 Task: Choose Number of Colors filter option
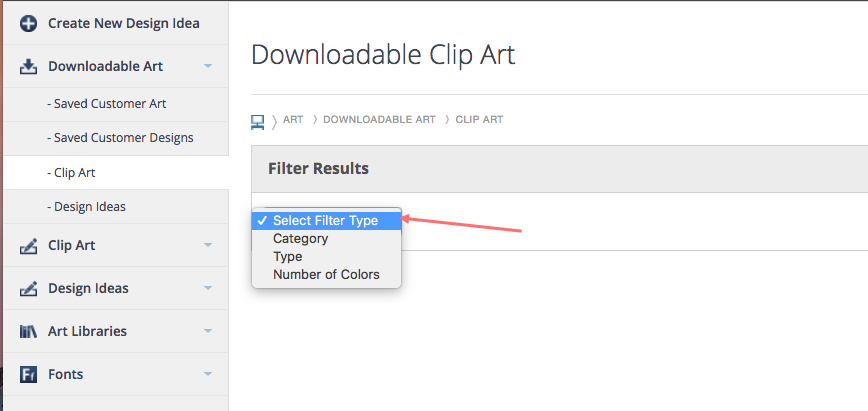tap(326, 274)
